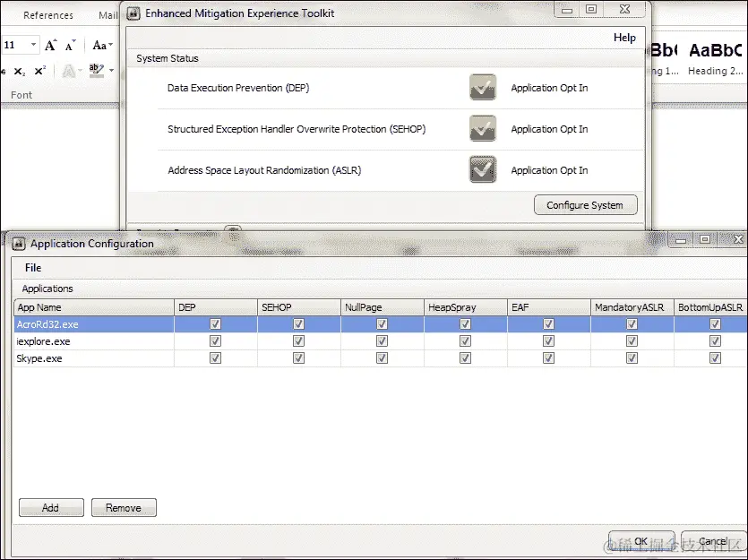Click the Add button
The width and height of the screenshot is (748, 560).
(x=52, y=507)
